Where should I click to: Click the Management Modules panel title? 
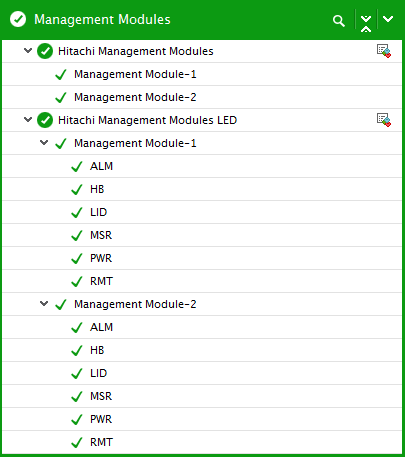[x=102, y=19]
